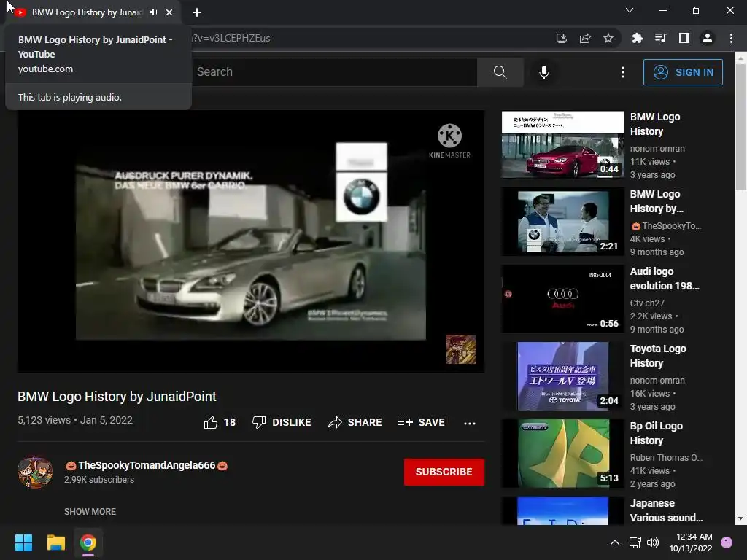The image size is (747, 560).
Task: Open File Explorer from the taskbar
Action: [55, 542]
